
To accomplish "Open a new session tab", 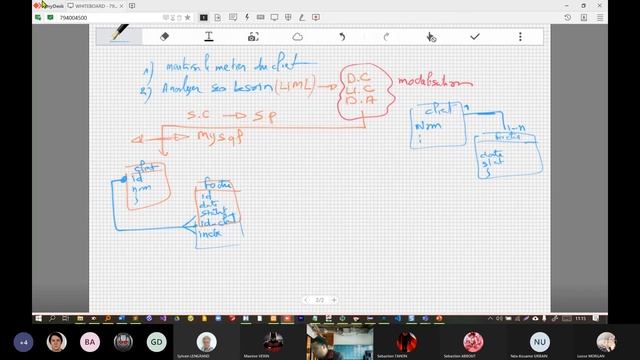I will click(x=132, y=6).
